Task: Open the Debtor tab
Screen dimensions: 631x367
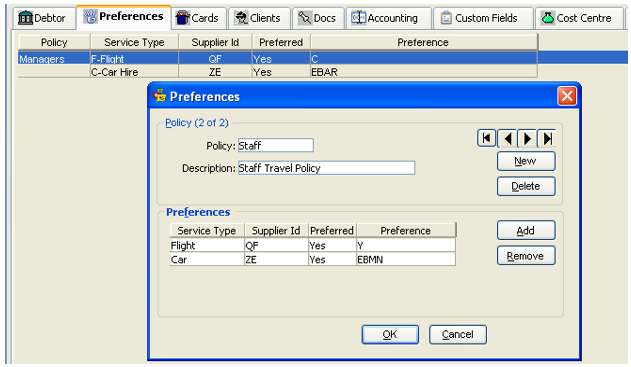Action: pos(44,18)
